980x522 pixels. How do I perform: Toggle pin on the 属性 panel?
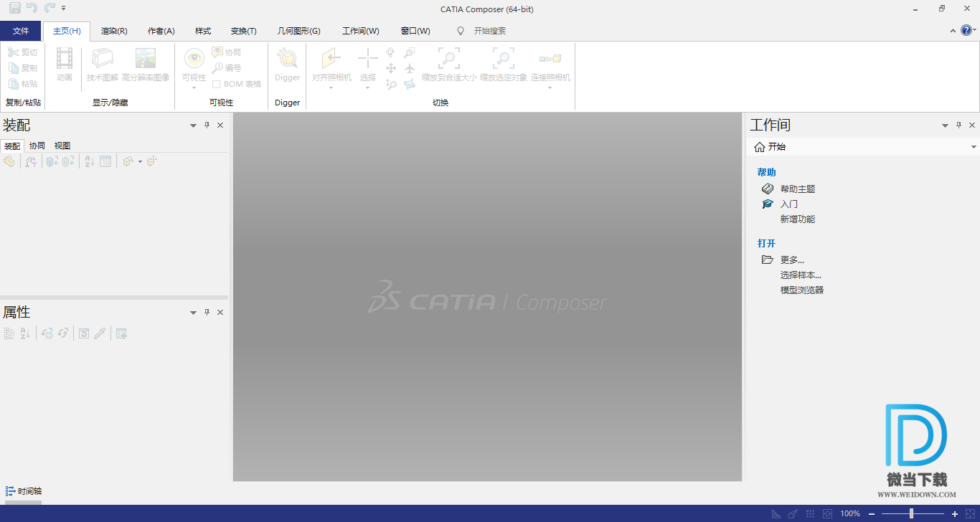(207, 312)
